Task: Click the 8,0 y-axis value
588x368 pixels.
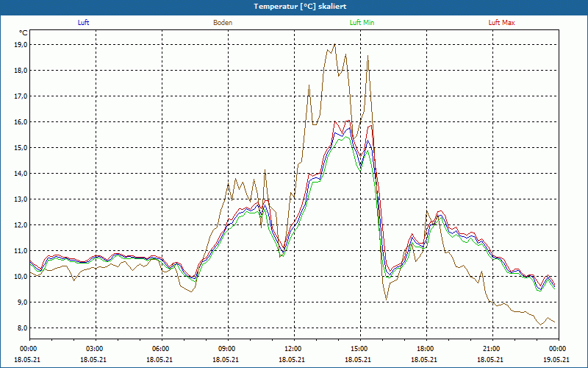Action: coord(23,328)
